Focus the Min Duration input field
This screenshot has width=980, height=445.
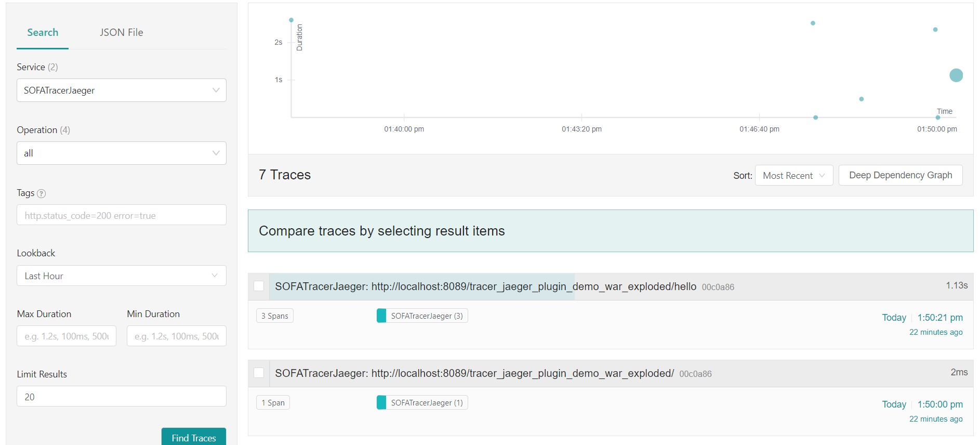[x=177, y=336]
